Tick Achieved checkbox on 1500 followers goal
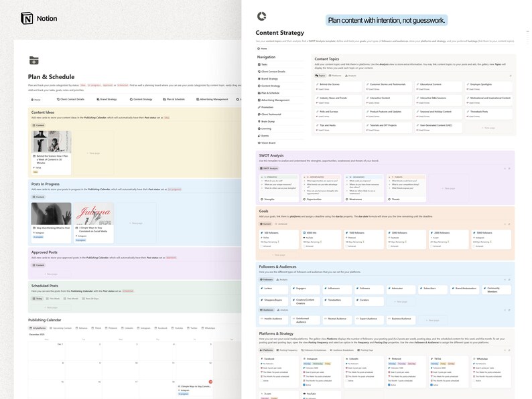Viewport: 532px width, 399px height. click(x=346, y=246)
